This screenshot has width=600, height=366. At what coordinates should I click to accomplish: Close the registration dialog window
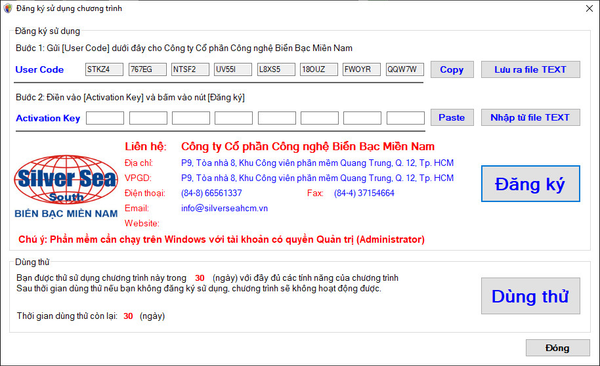(589, 8)
